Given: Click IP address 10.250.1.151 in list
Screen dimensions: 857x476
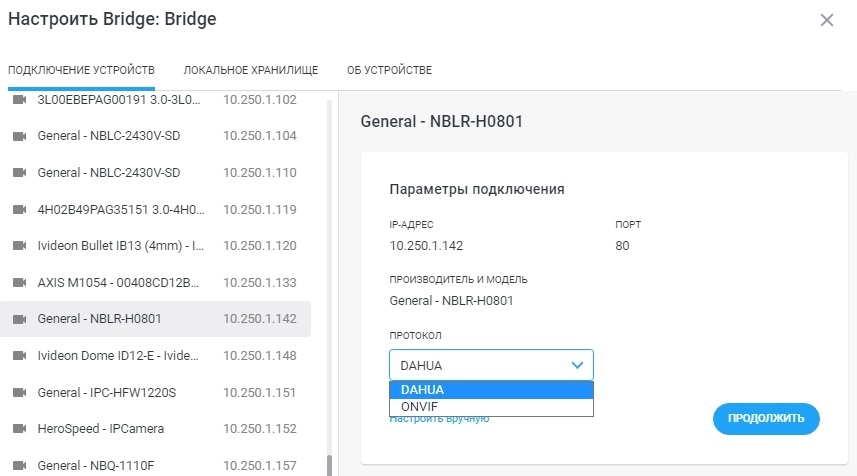Looking at the screenshot, I should pyautogui.click(x=260, y=392).
